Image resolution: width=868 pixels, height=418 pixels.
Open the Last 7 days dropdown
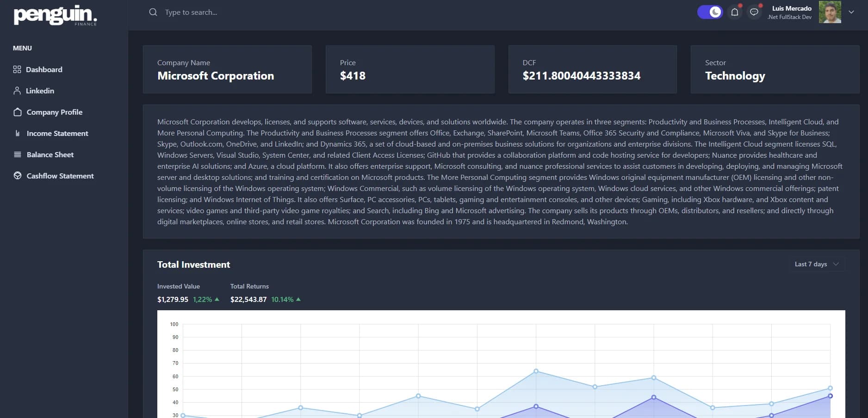pos(817,264)
